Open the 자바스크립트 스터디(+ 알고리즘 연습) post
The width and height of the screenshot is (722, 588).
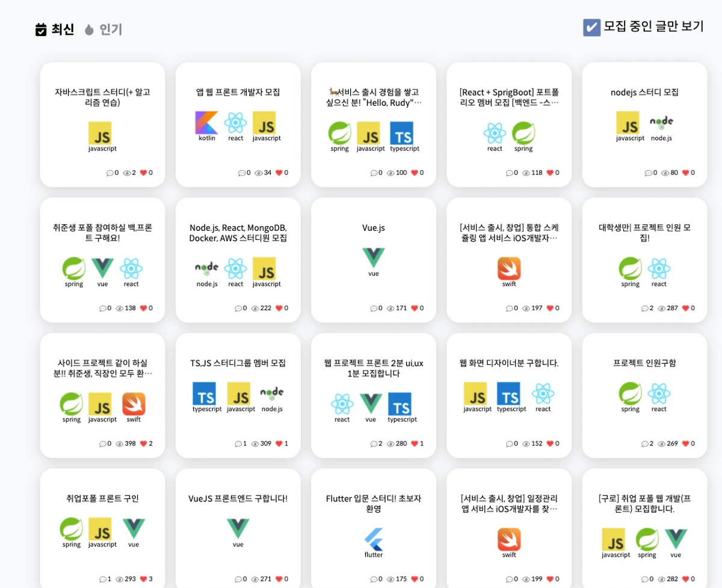(x=102, y=97)
